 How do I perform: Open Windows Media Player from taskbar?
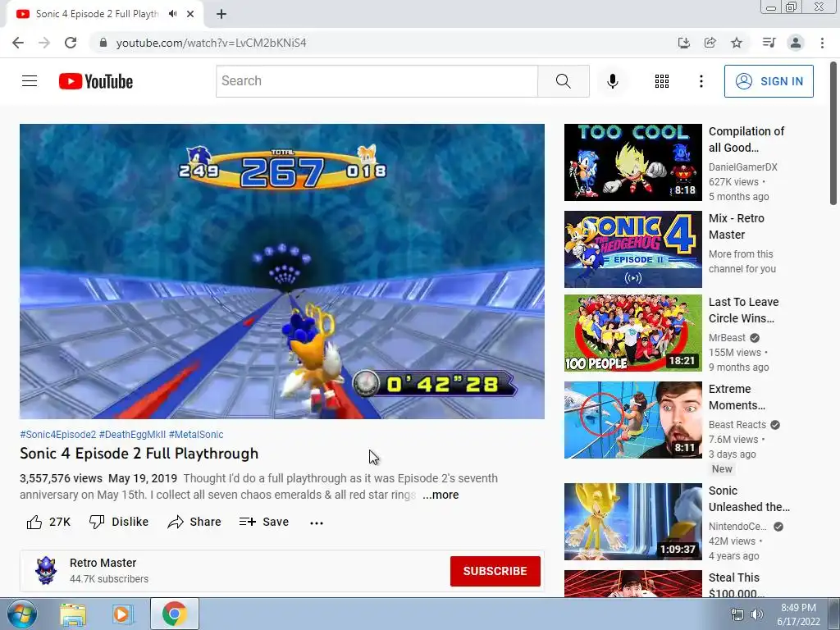123,614
